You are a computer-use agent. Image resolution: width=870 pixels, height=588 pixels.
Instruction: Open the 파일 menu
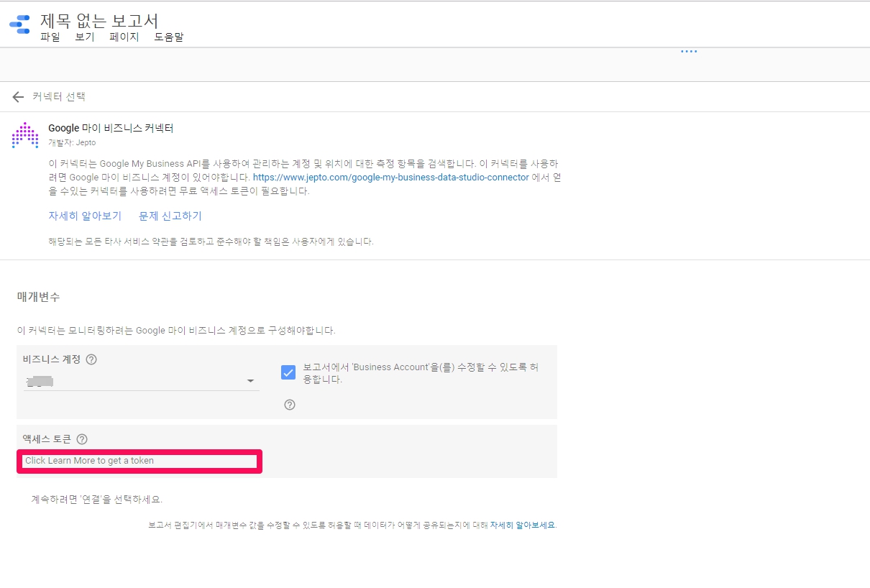pos(50,37)
